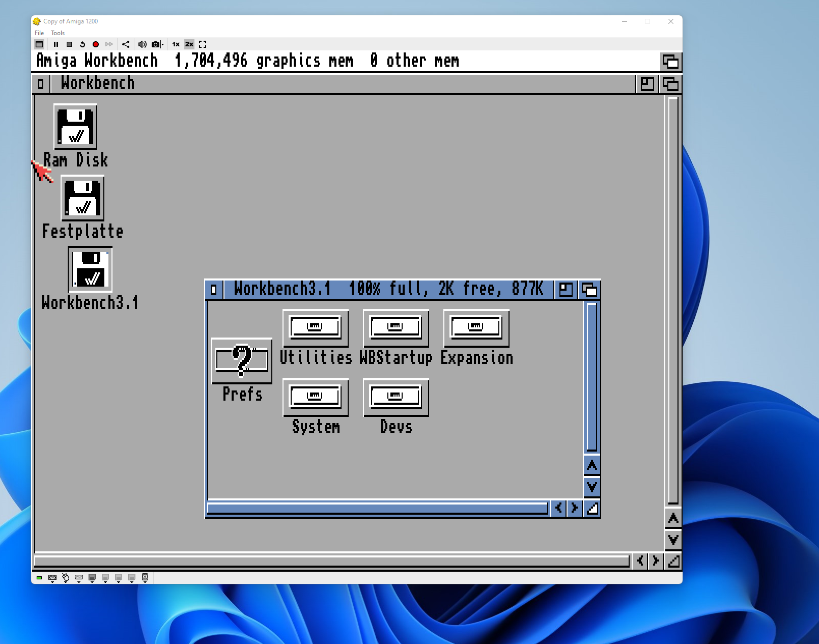Click the down arrow in Workbench3.1 window

[592, 487]
